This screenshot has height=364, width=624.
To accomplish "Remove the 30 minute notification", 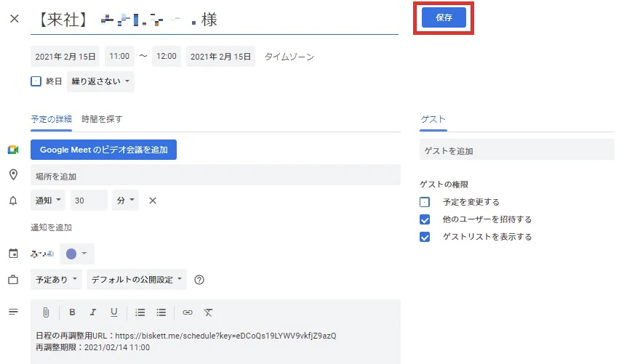I will 153,201.
